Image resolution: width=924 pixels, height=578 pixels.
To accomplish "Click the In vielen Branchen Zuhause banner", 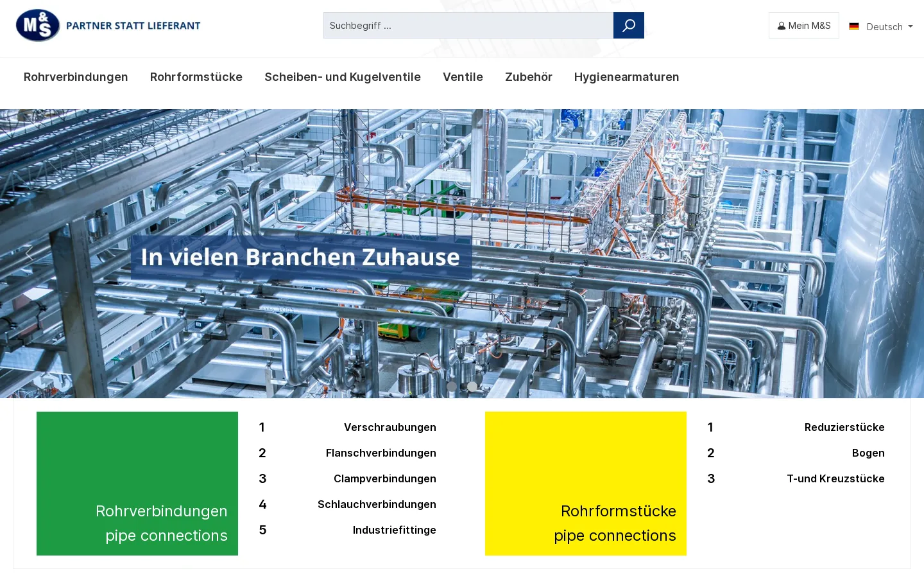I will pos(301,257).
